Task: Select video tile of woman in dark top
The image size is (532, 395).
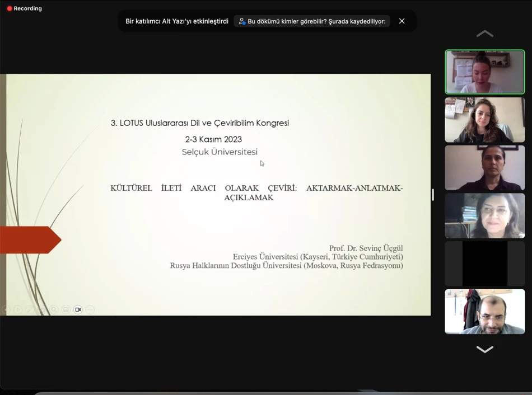Action: 485,168
